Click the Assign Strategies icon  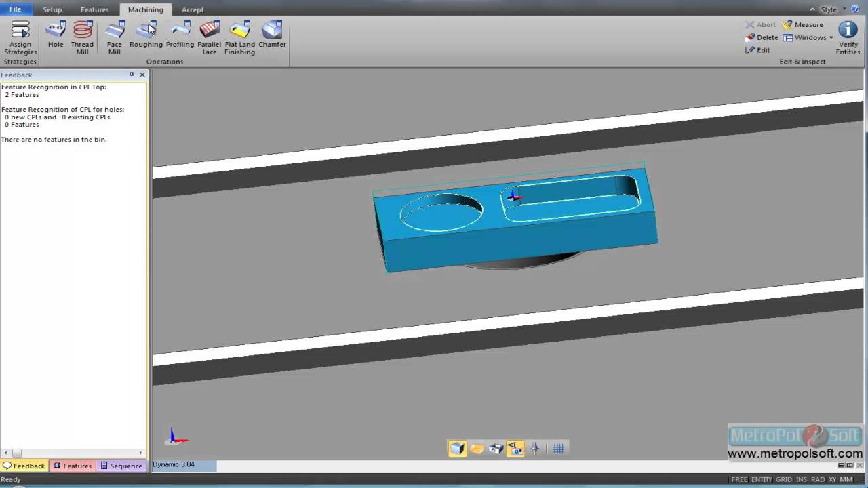point(20,37)
